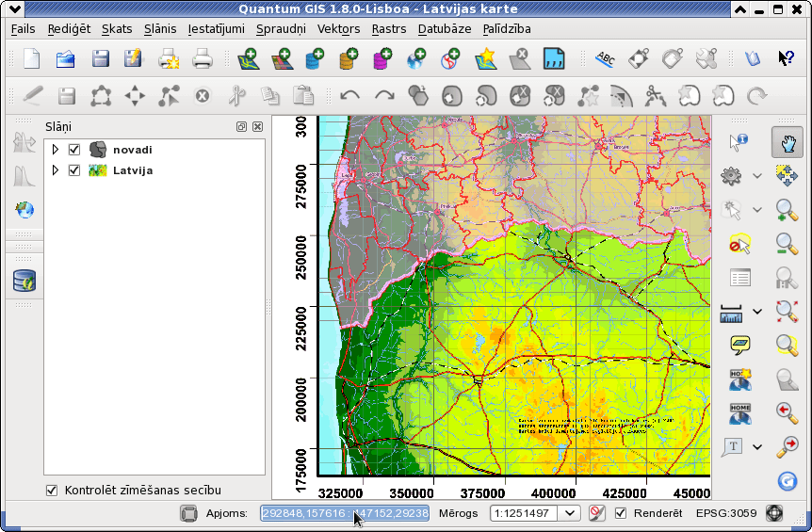Open New Print Composer icon

point(169,58)
